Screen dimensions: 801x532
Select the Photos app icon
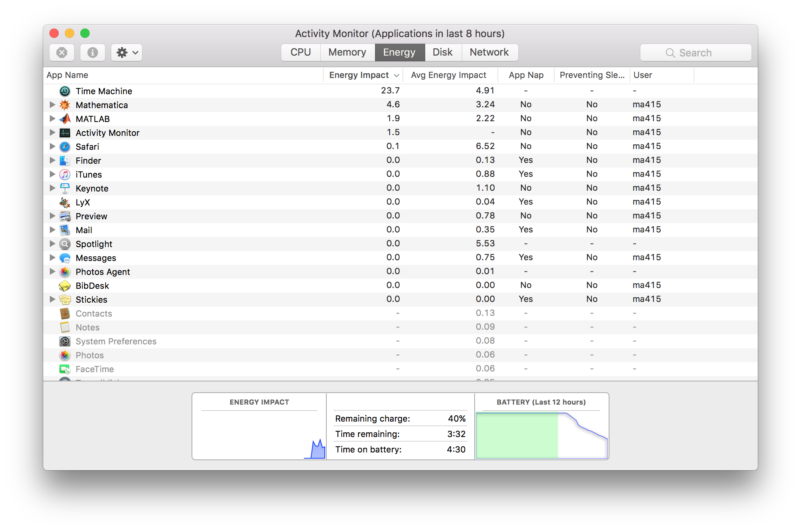click(x=65, y=355)
